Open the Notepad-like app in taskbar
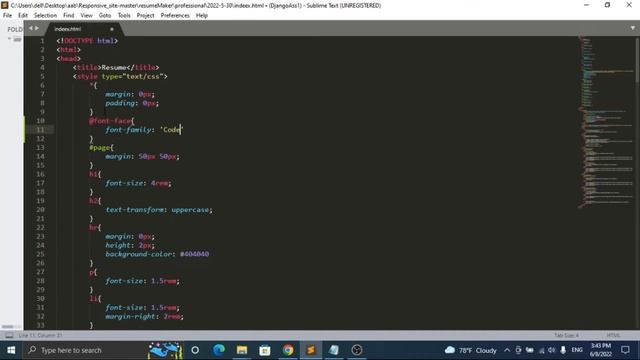The height and width of the screenshot is (360, 640). click(x=333, y=350)
